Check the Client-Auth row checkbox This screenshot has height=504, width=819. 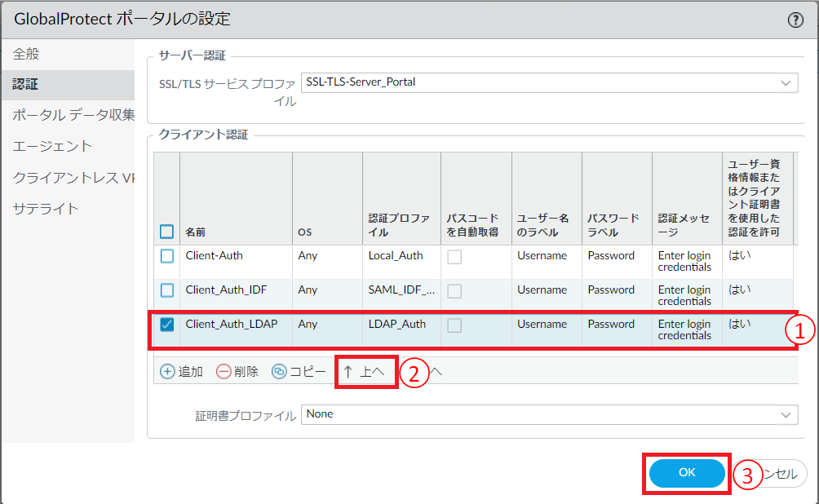pos(167,256)
